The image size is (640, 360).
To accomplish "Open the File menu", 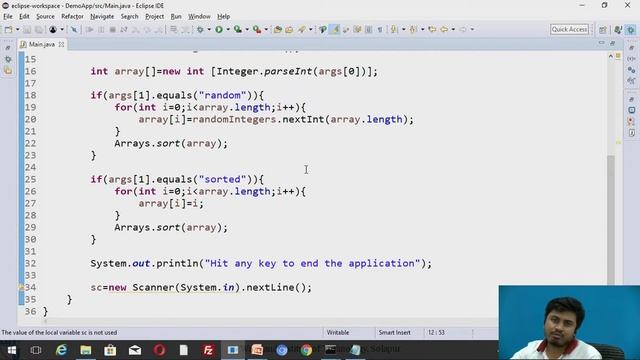I will click(x=8, y=16).
